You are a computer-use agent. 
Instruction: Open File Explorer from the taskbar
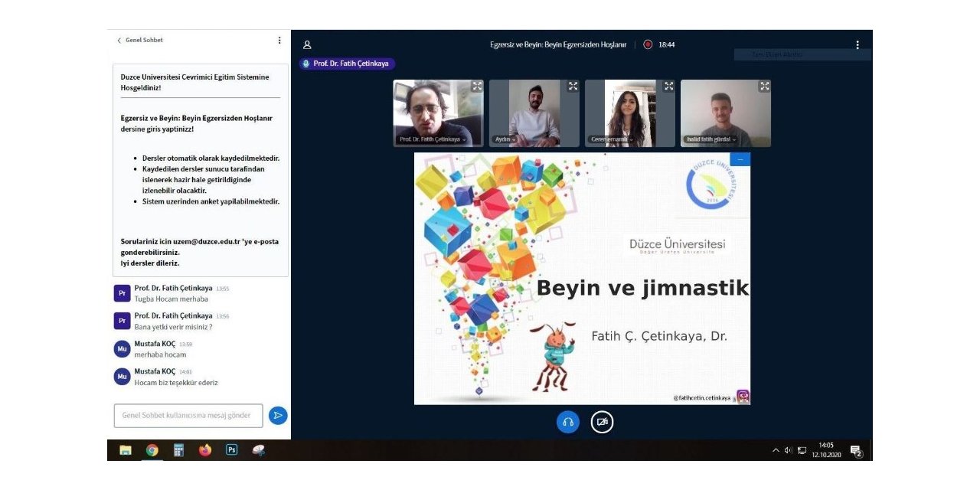pyautogui.click(x=126, y=450)
